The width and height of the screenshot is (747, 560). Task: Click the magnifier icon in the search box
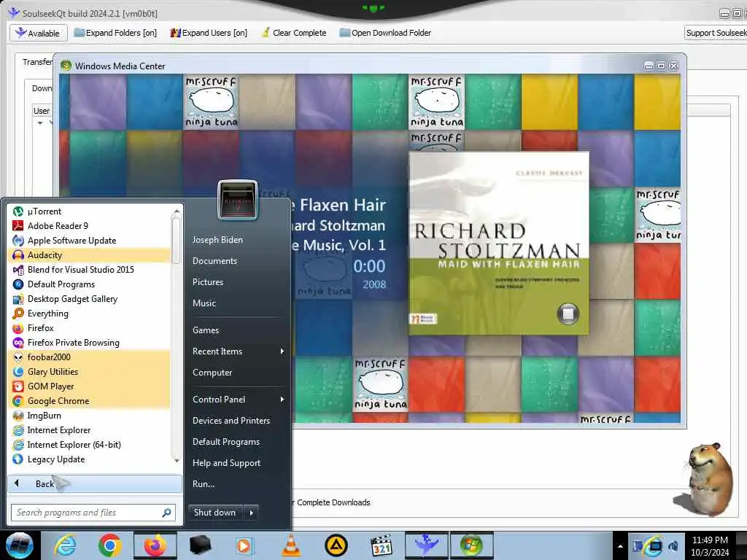click(x=166, y=513)
